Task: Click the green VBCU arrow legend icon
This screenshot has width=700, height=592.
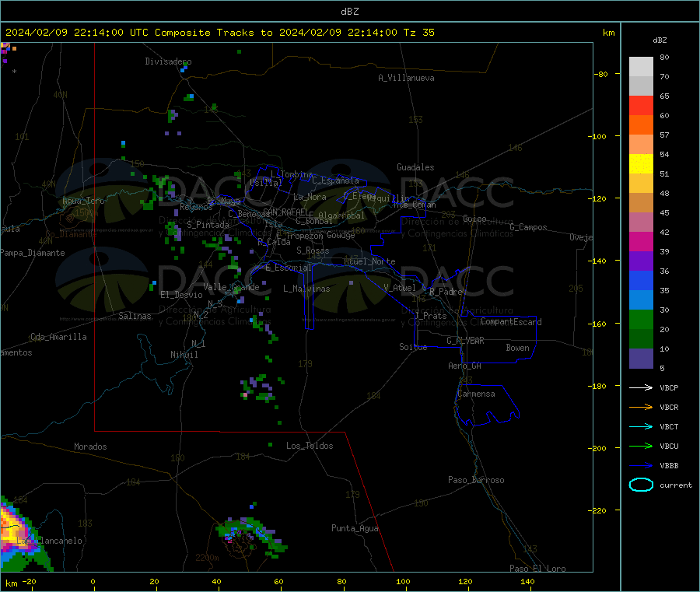Action: (641, 446)
